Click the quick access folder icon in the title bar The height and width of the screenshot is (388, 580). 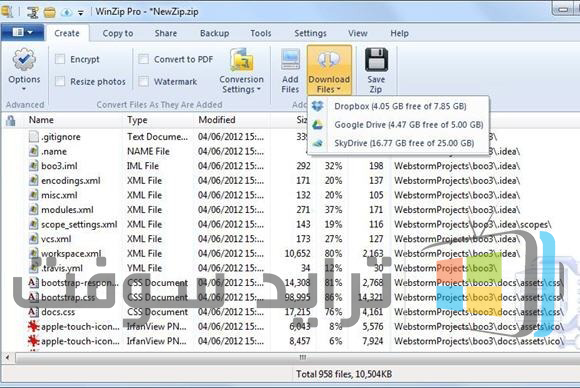pos(50,12)
